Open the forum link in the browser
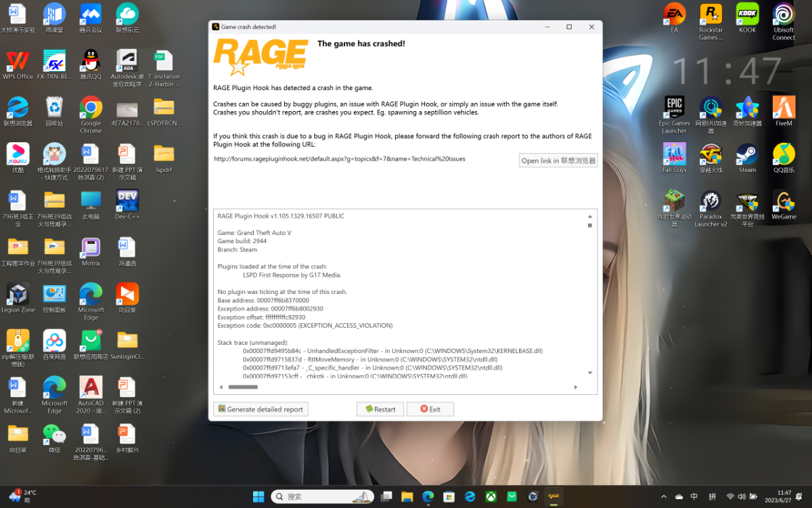This screenshot has width=812, height=508. (558, 161)
